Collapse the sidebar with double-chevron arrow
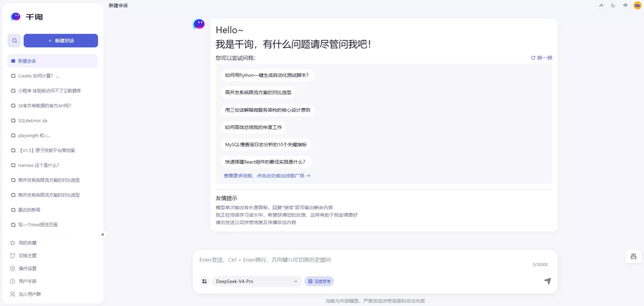Viewport: 644px width, 306px height. click(103, 234)
